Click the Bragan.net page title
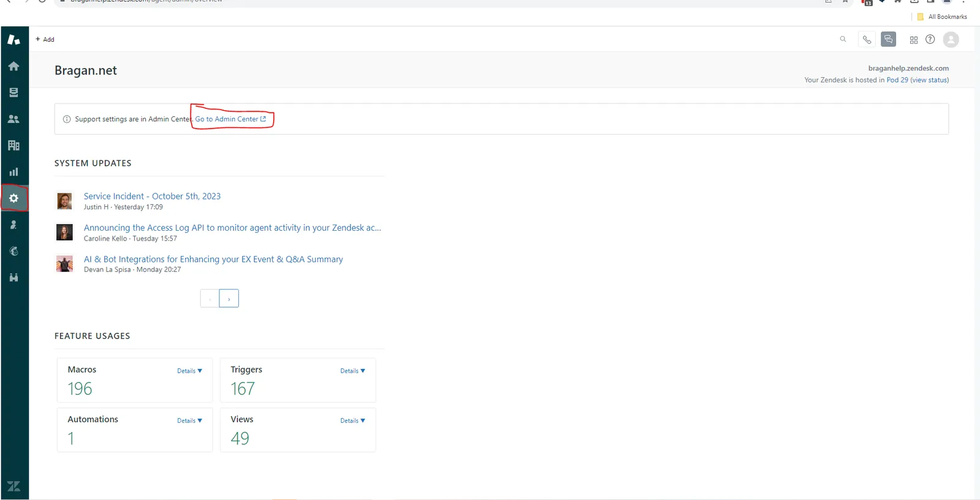980x500 pixels. pos(86,70)
